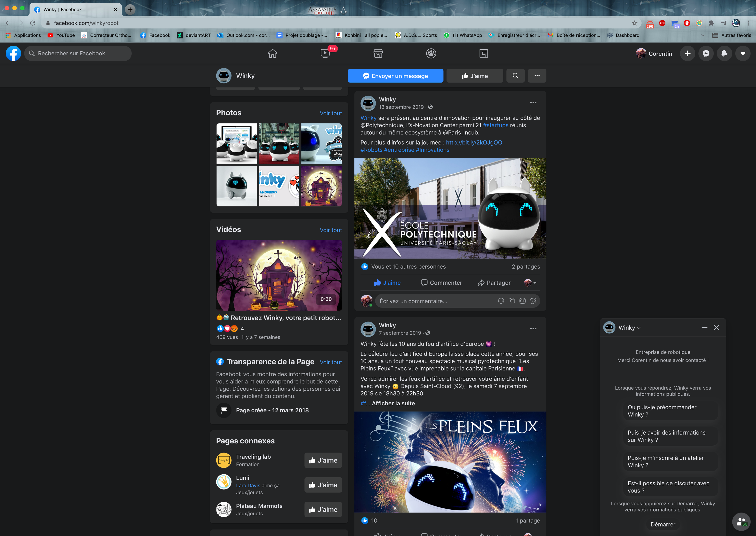Add a sticker to the comment
This screenshot has height=536, width=756.
pyautogui.click(x=533, y=301)
